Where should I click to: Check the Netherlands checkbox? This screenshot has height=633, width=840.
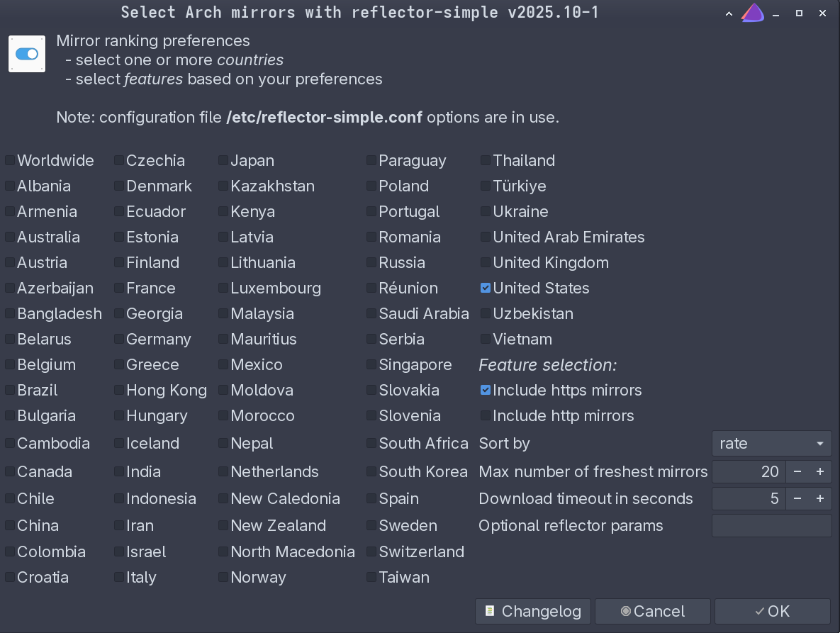pyautogui.click(x=223, y=472)
